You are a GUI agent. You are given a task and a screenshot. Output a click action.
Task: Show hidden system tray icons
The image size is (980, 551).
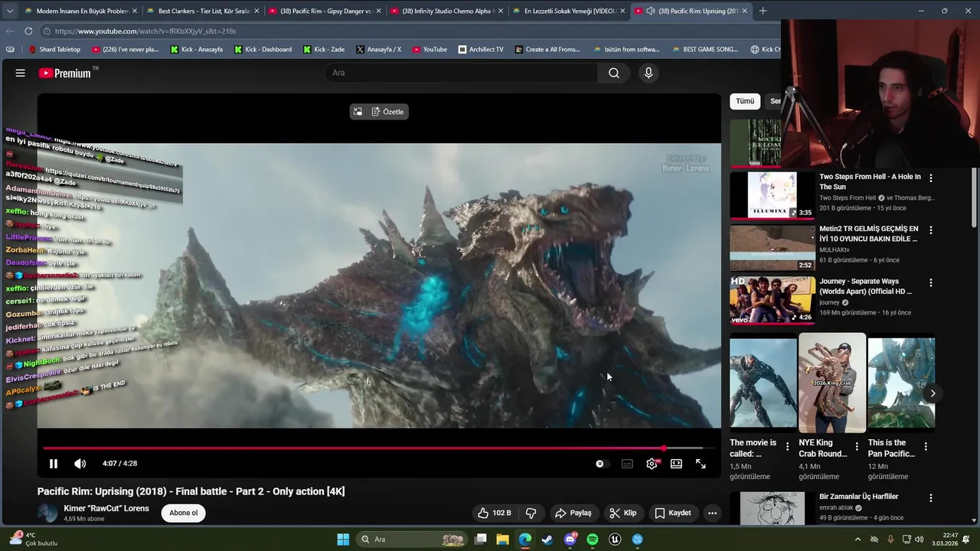click(x=857, y=540)
